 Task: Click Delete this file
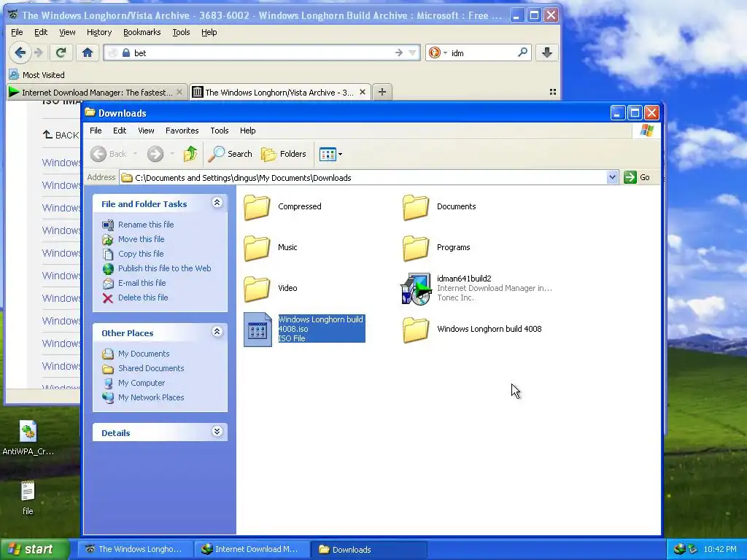(x=143, y=297)
